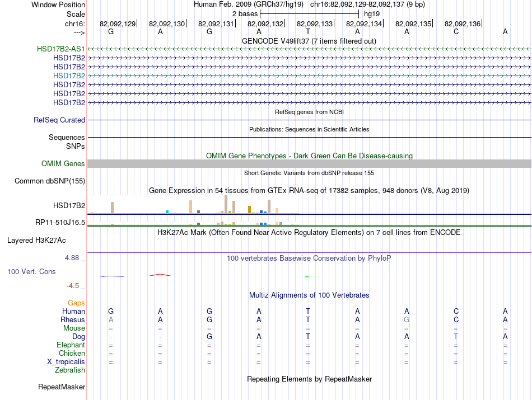Click the gray OMIM Genes bar
The image size is (532, 400).
coord(309,164)
